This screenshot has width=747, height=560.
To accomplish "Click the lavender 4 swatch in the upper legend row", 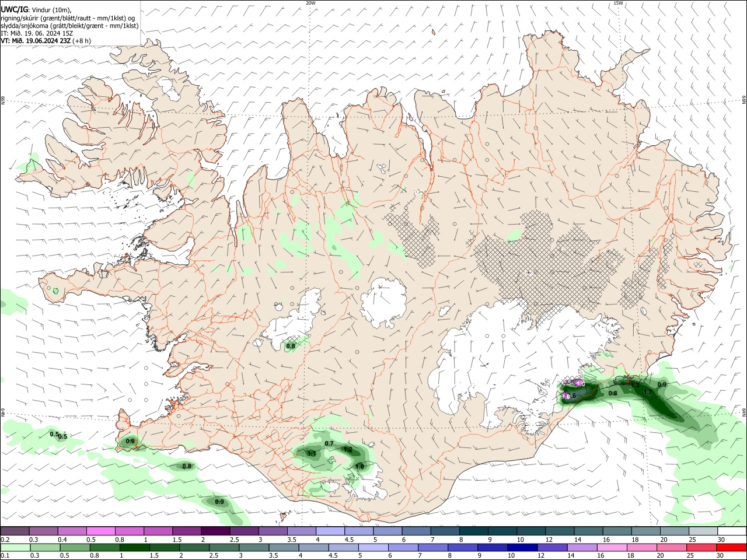I will [330, 531].
